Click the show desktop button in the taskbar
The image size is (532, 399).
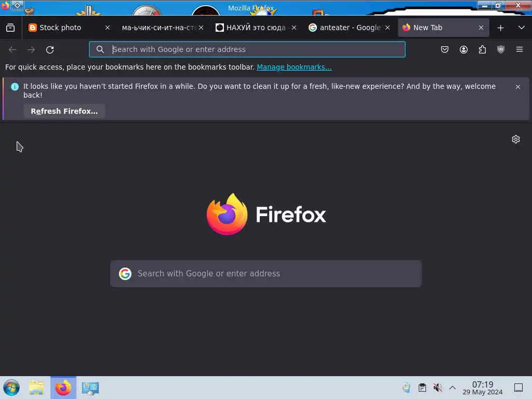518,388
